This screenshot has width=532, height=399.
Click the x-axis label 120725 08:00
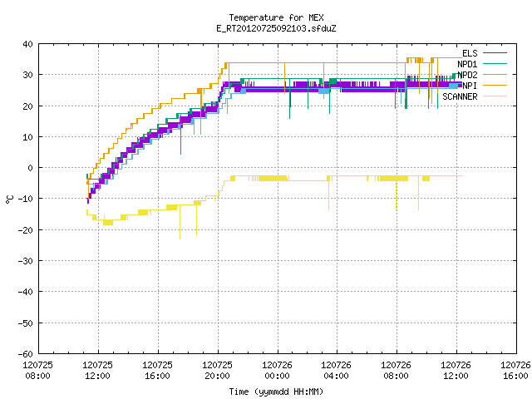[37, 370]
